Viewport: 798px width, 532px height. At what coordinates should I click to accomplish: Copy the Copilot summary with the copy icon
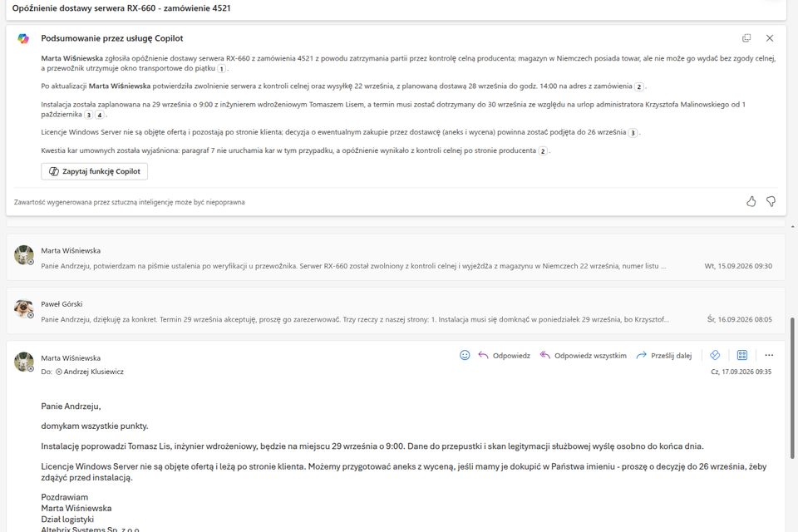pyautogui.click(x=746, y=38)
